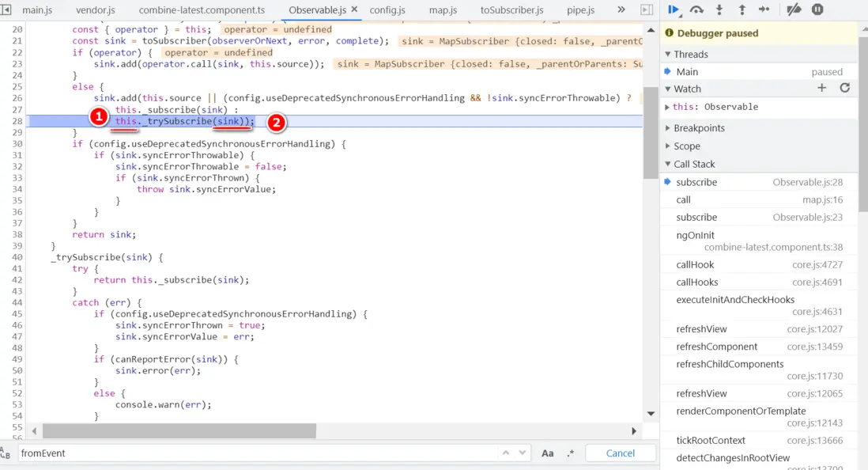Step out of current function
This screenshot has height=470, width=868.
tap(742, 9)
